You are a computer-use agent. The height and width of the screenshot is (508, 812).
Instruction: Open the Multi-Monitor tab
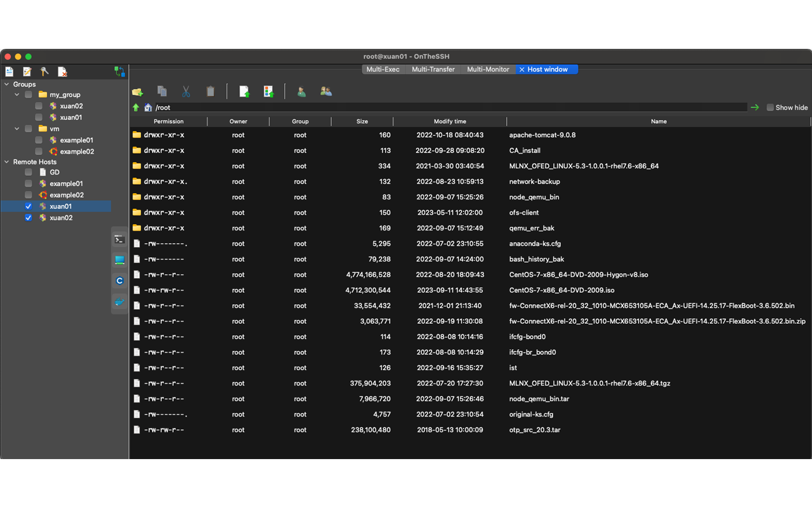click(x=488, y=69)
